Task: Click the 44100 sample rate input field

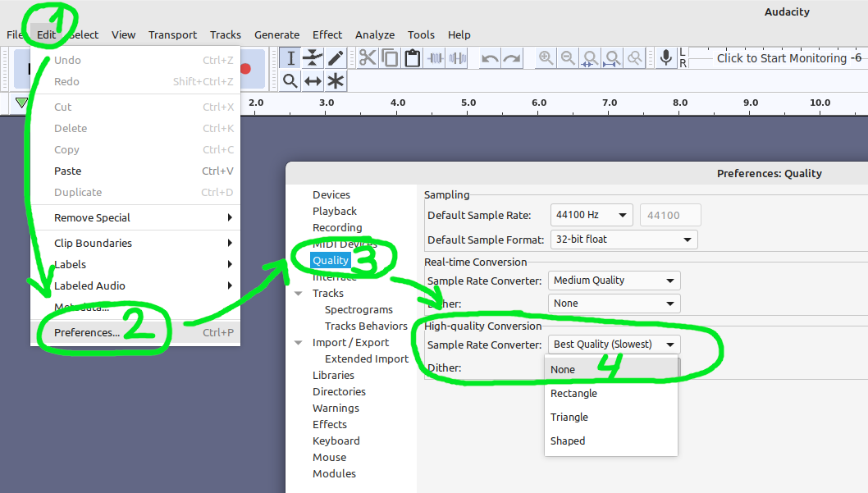Action: pyautogui.click(x=670, y=215)
